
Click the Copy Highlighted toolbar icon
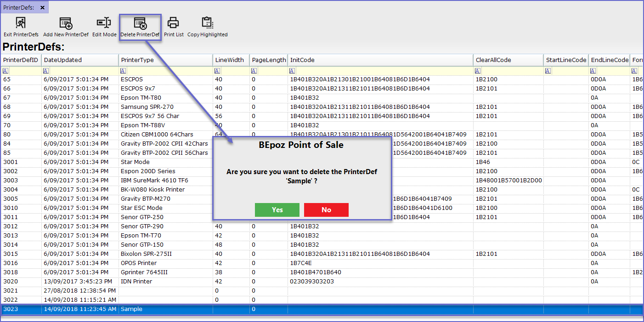click(x=207, y=23)
